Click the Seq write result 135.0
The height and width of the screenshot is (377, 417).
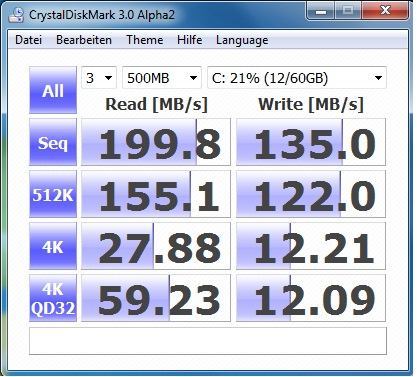pos(311,142)
